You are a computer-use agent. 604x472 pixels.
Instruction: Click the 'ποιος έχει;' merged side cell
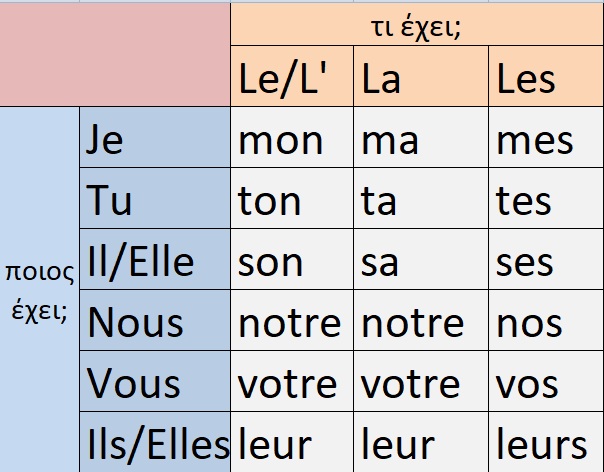pyautogui.click(x=39, y=289)
